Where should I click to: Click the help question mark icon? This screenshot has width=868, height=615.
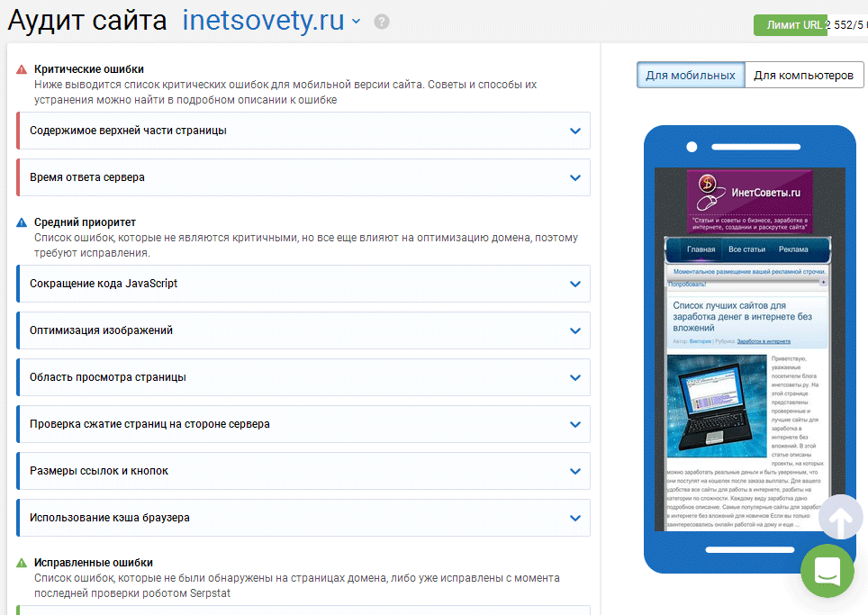click(382, 22)
